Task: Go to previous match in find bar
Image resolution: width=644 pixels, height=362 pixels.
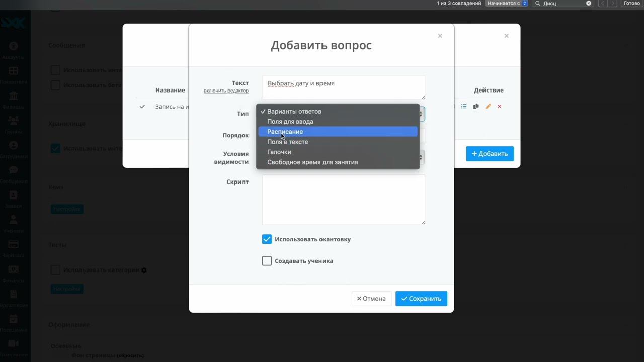Action: 603,3
